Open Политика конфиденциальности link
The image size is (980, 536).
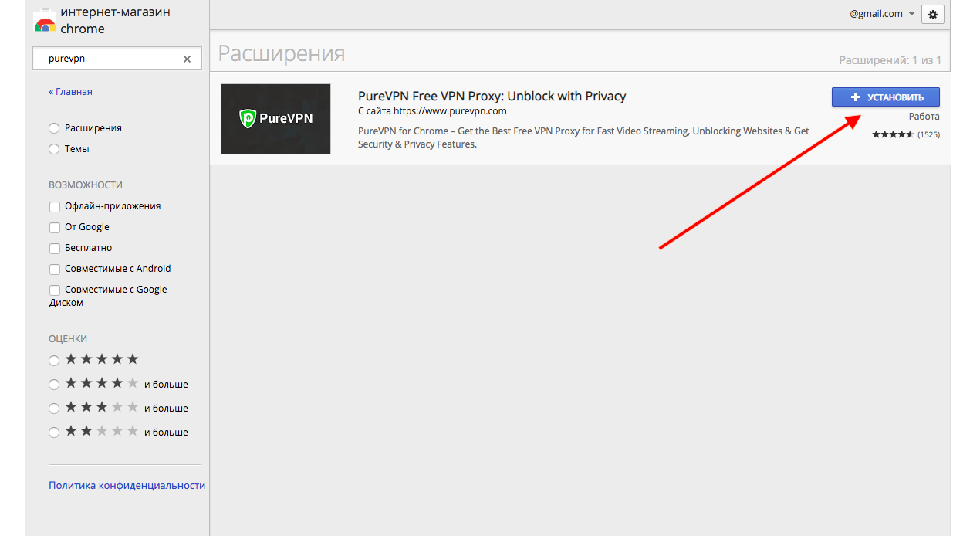[x=127, y=486]
